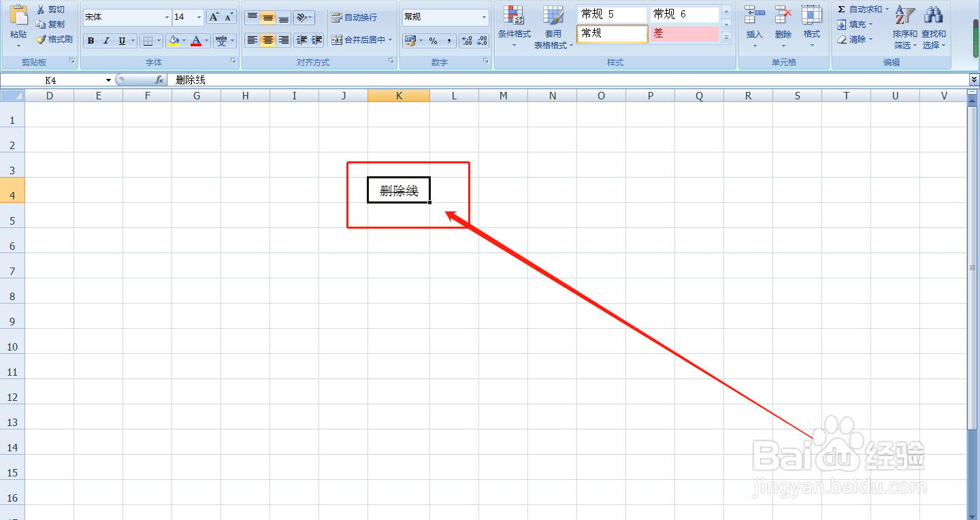
Task: Enable wrap text (自动换行)
Action: [354, 17]
